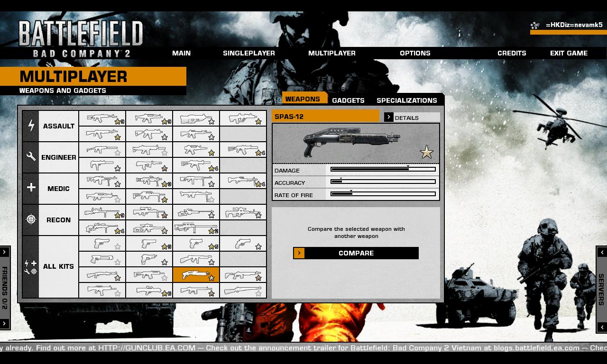This screenshot has height=364, width=607.
Task: Click the All Kits combined class icon
Action: point(31,267)
